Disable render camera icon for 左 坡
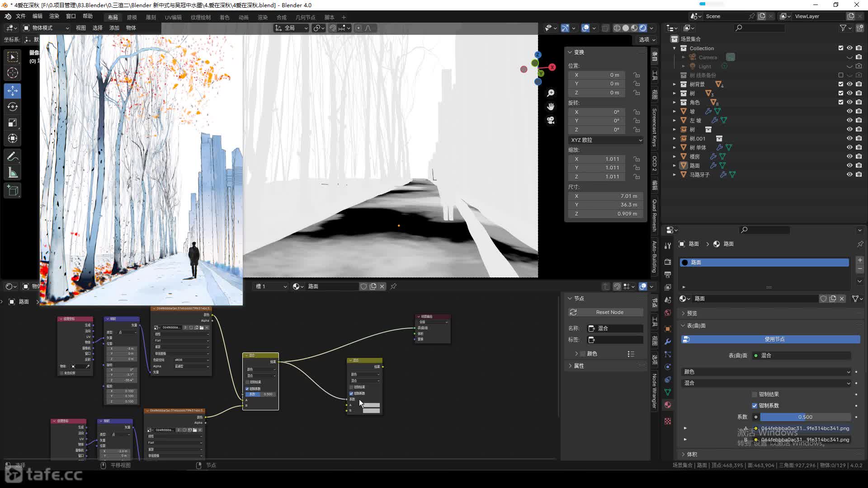 [859, 120]
